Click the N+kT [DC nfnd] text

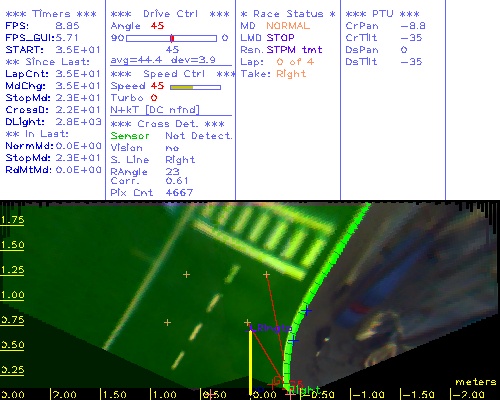155,110
